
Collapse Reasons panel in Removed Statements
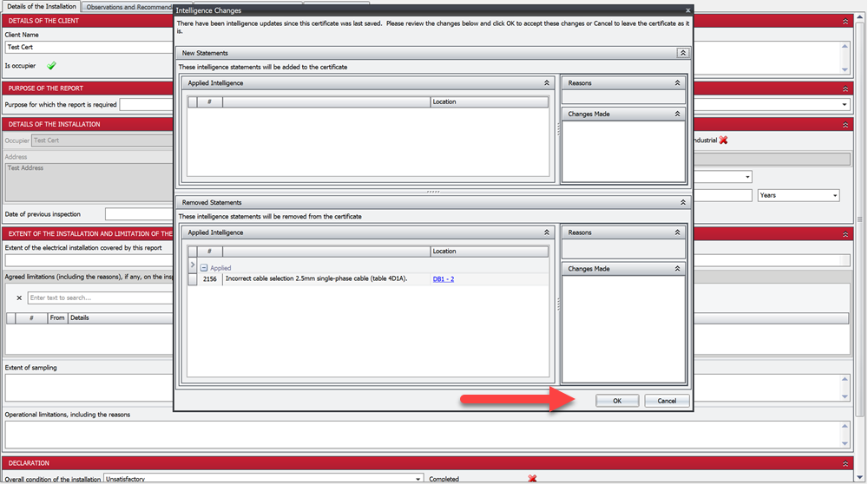tap(677, 232)
